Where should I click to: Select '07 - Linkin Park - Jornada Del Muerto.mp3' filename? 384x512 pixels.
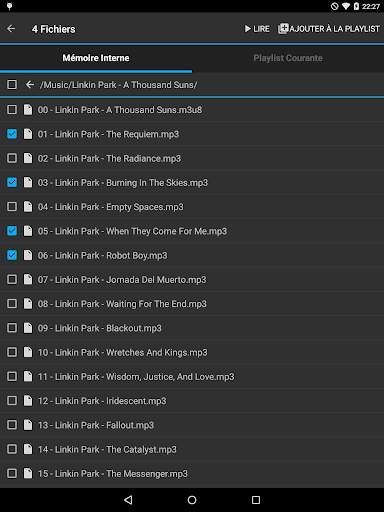pos(122,279)
